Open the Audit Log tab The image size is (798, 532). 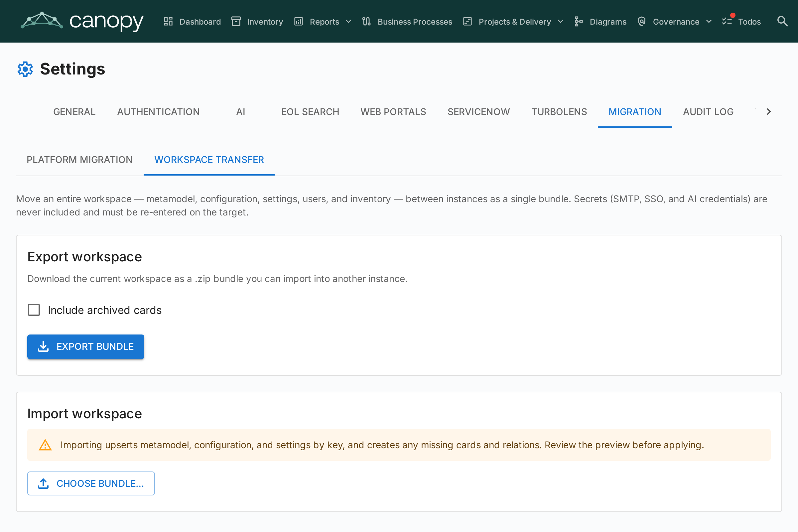(708, 112)
